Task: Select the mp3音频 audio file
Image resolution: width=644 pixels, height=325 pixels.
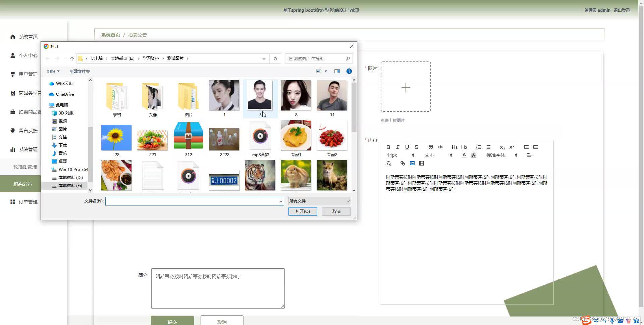Action: coord(260,139)
